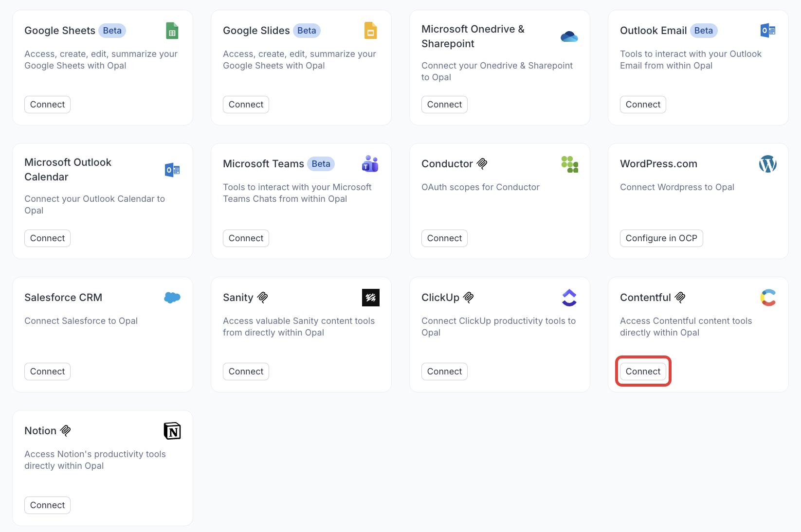Viewport: 801px width, 532px height.
Task: Click the Outlook Email icon
Action: point(768,31)
